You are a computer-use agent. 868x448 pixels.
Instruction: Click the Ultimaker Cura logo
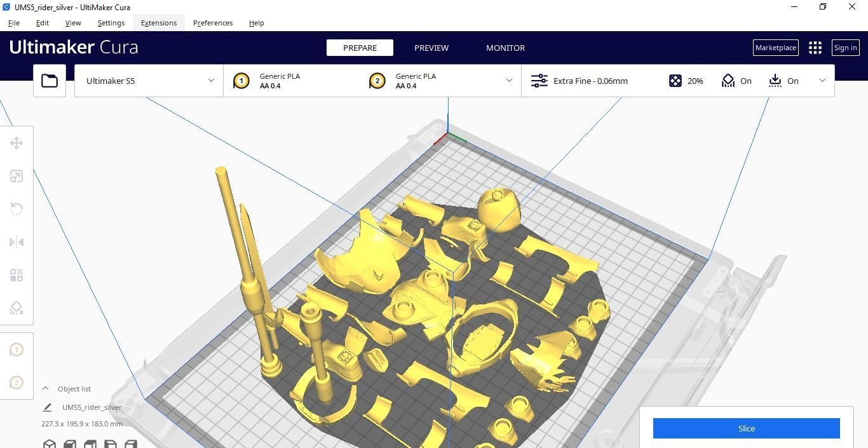click(x=74, y=47)
